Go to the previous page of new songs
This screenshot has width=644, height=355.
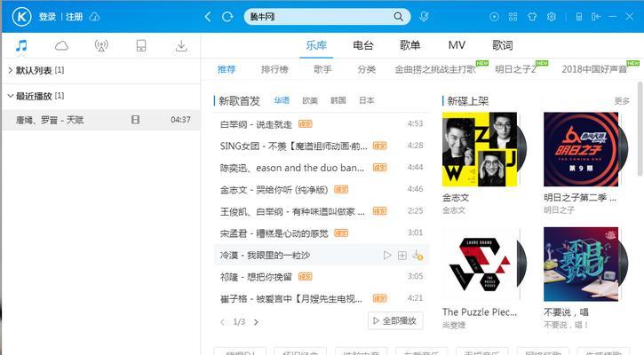pos(223,322)
